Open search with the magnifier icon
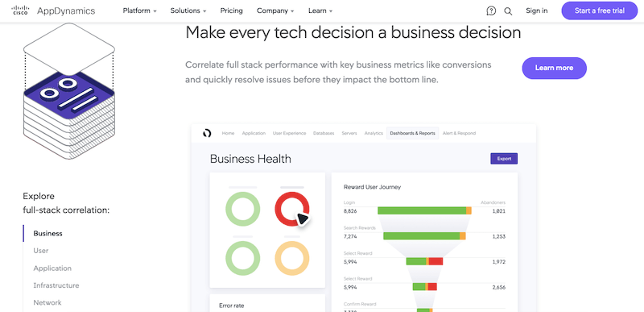Screen dimensions: 644x312 click(x=508, y=11)
